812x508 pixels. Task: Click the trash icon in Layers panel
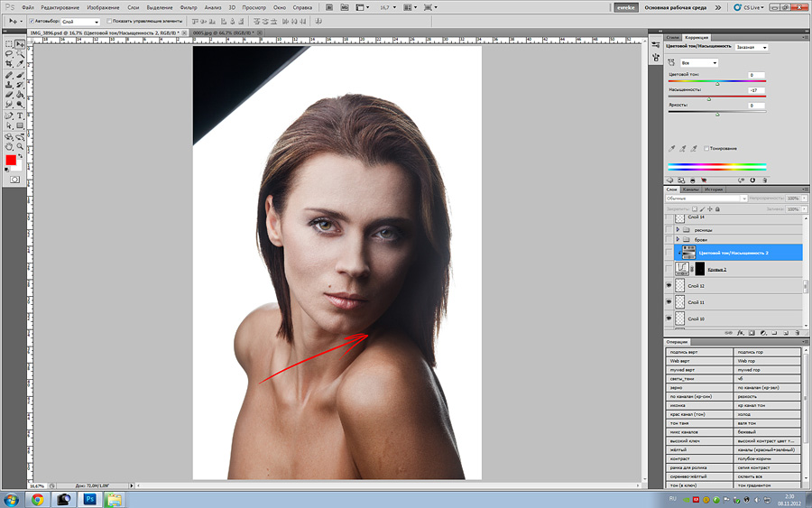pyautogui.click(x=798, y=333)
